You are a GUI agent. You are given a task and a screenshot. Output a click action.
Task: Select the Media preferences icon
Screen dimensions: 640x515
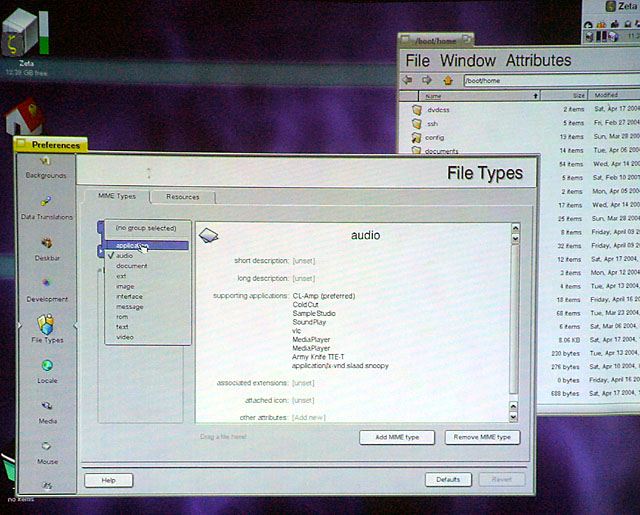pos(47,411)
